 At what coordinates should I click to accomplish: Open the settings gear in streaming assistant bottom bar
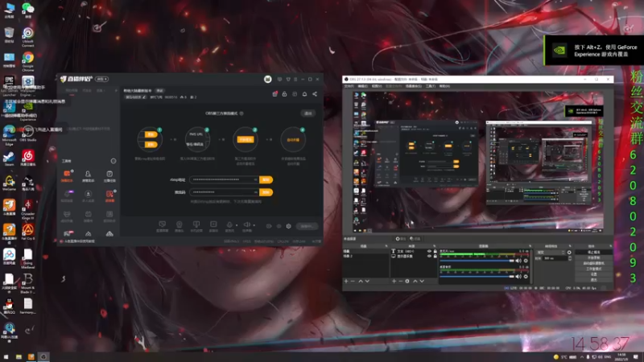click(x=288, y=226)
